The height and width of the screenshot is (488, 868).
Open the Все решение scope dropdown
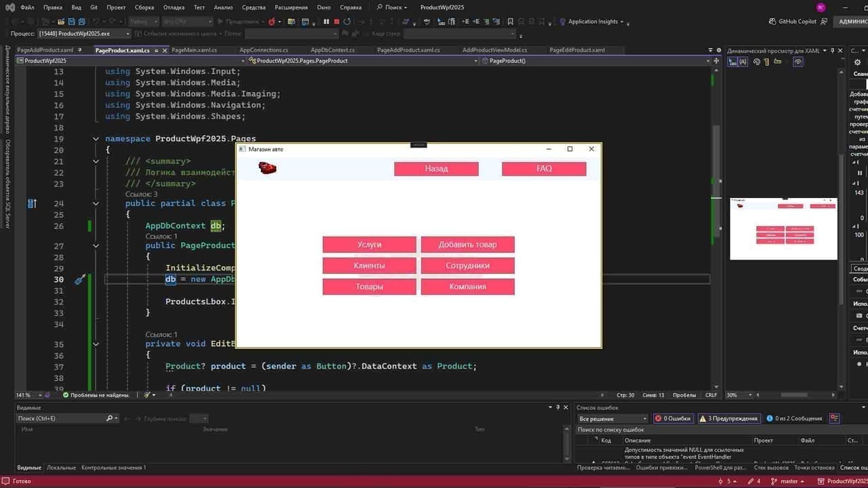click(x=612, y=418)
